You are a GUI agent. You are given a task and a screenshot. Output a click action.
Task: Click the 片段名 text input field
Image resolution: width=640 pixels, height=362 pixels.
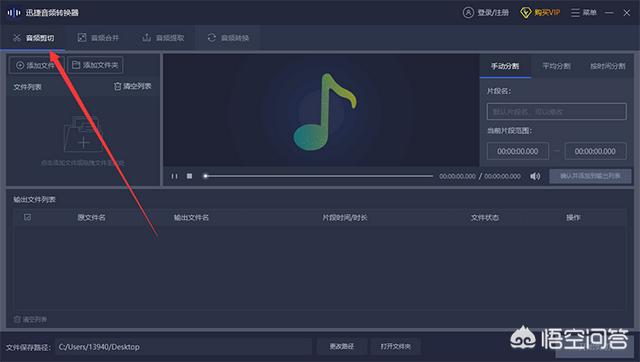(x=556, y=111)
